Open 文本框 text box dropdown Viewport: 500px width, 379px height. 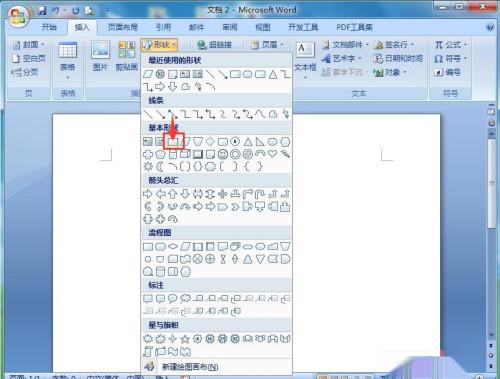pyautogui.click(x=305, y=60)
